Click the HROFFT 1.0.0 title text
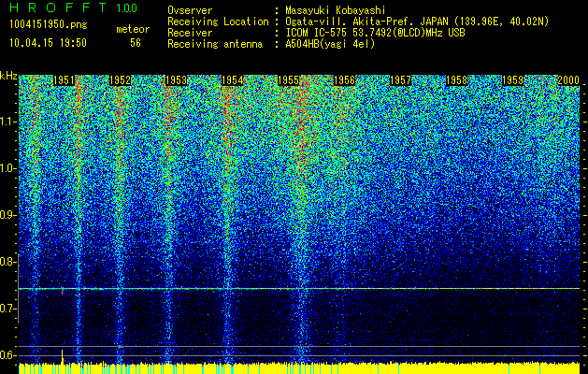Image resolution: width=588 pixels, height=374 pixels. pyautogui.click(x=74, y=7)
